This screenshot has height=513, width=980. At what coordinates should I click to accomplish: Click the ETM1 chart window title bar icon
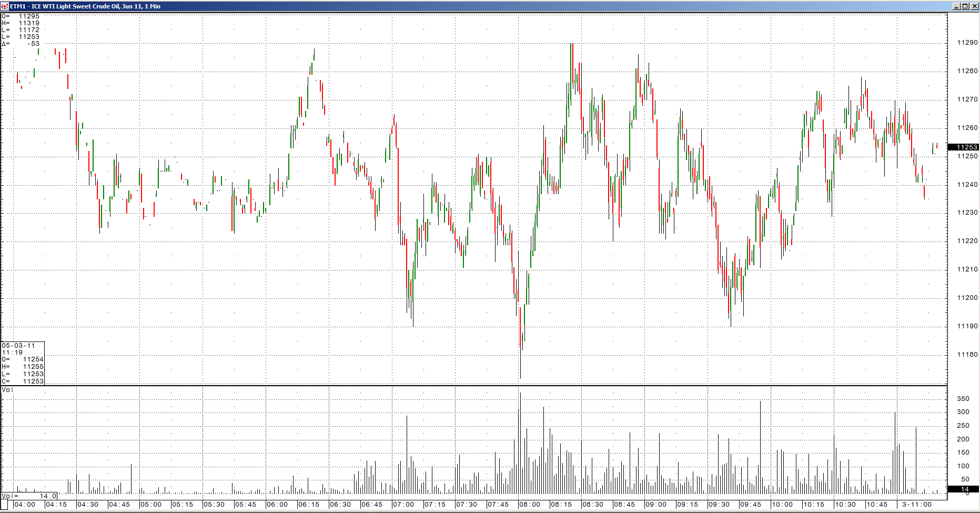coord(5,6)
